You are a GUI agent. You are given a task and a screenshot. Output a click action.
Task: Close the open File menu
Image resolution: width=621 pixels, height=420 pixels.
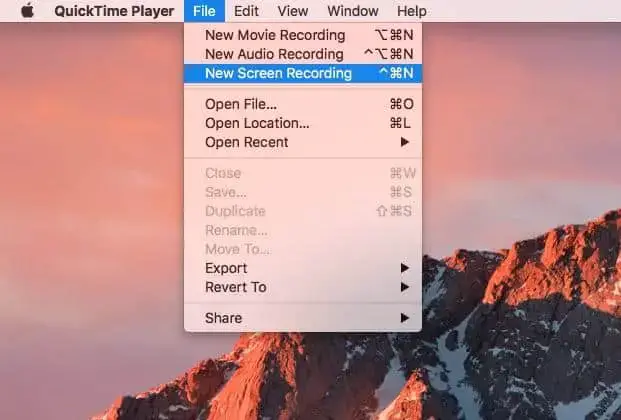204,11
